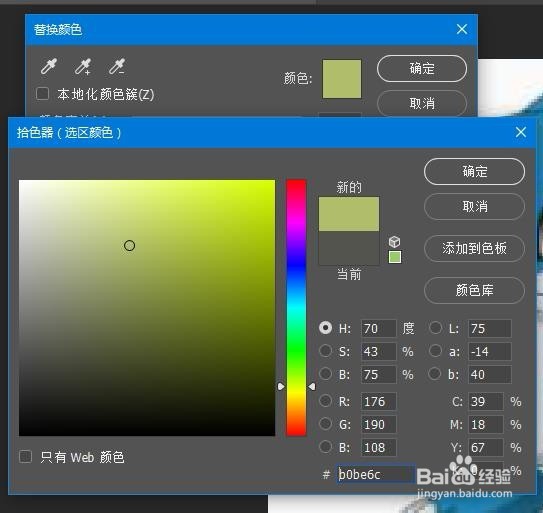Click the vertical hue spectrum slider
The height and width of the screenshot is (513, 543).
[x=296, y=308]
